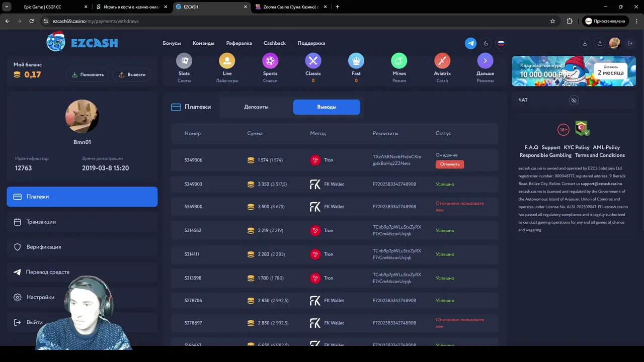Open the Russian flag language selector

tap(501, 43)
